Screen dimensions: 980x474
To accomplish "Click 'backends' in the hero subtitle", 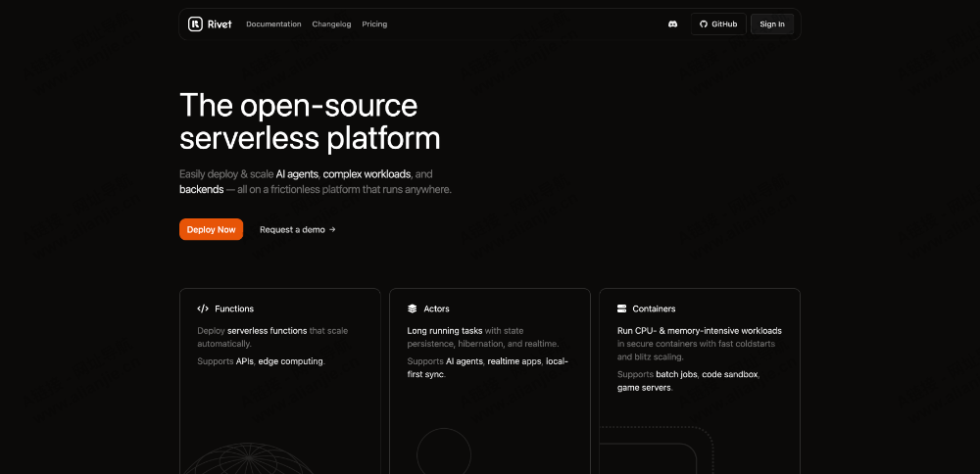I will [201, 189].
